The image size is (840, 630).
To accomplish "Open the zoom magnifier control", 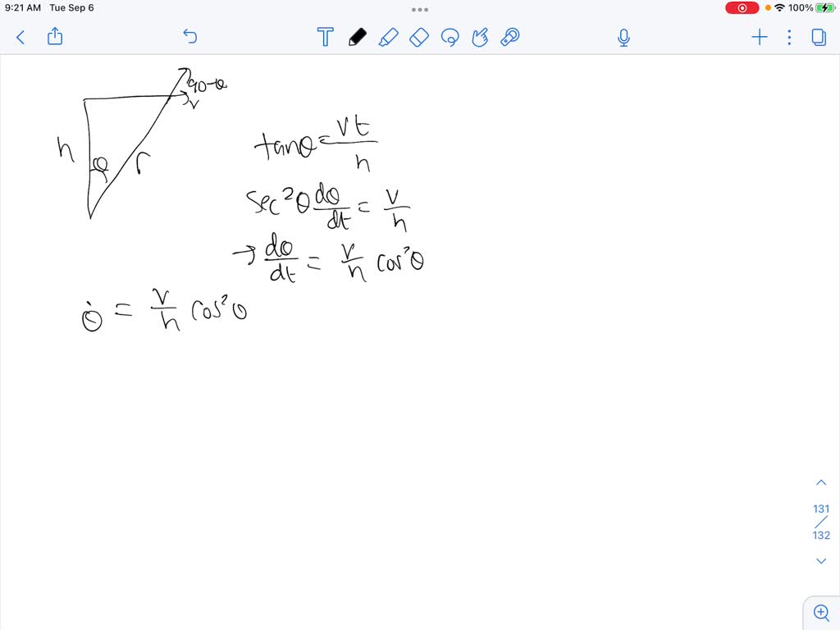I will click(x=821, y=612).
